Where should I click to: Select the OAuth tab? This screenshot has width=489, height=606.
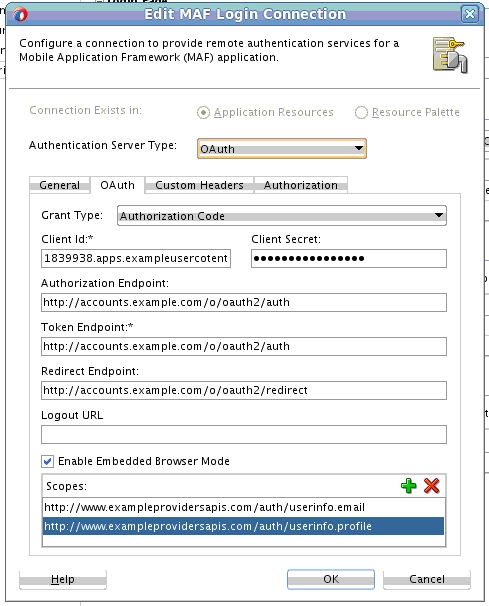click(118, 185)
